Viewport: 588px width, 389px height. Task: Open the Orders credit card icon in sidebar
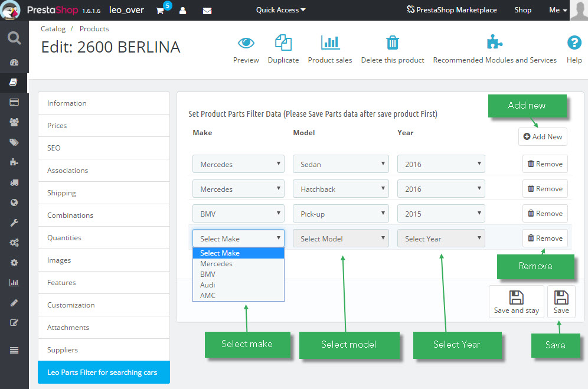[14, 102]
